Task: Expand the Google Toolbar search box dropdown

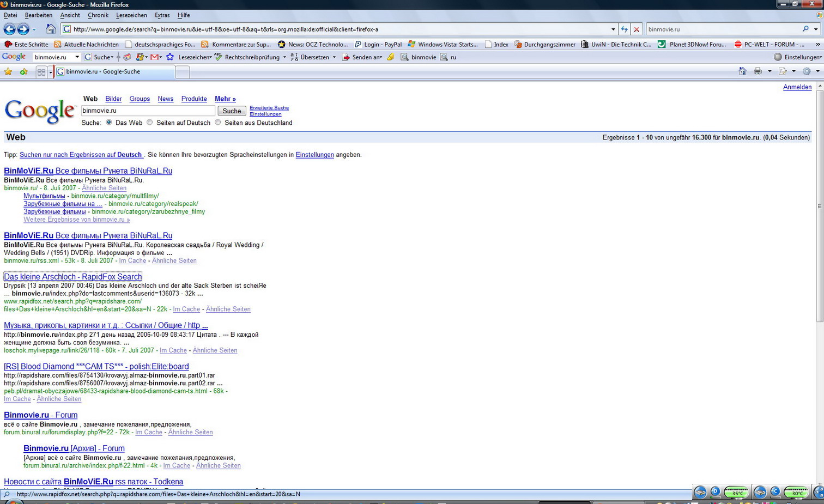Action: click(77, 57)
